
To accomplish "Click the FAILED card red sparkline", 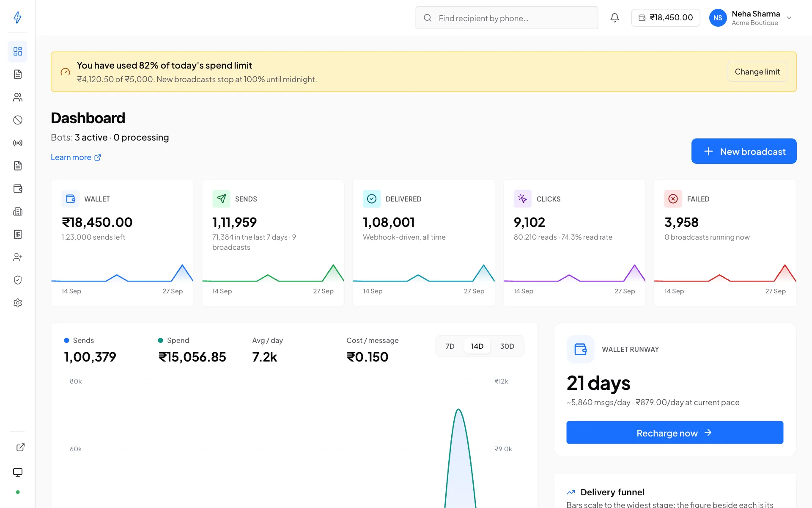I will point(725,273).
